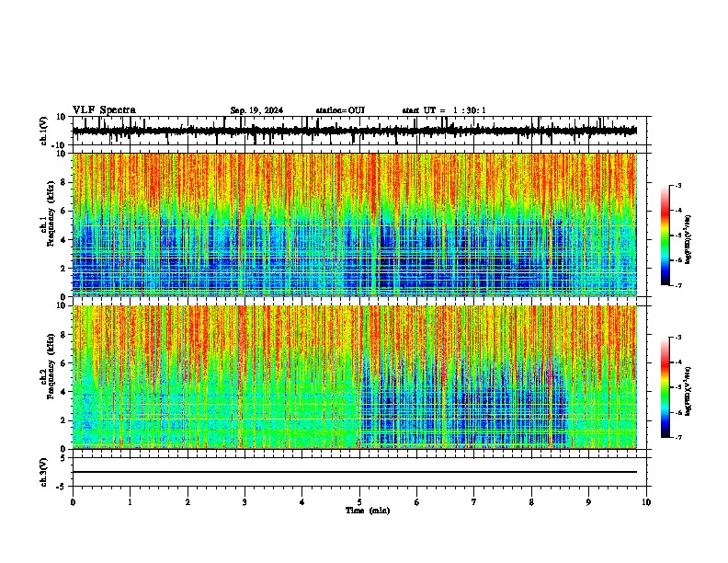This screenshot has height=563, width=728.
Task: Click the ch.1 voltage waveform trace
Action: coord(354,131)
